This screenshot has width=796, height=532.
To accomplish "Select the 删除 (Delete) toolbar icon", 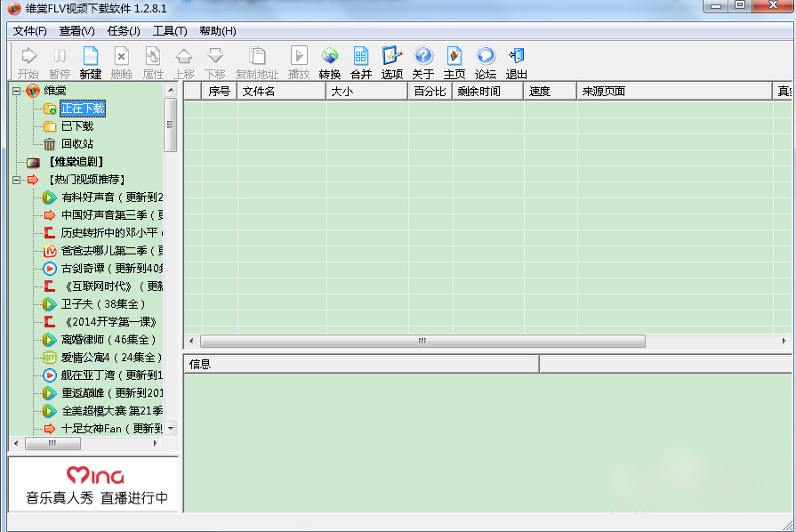I will pyautogui.click(x=120, y=59).
